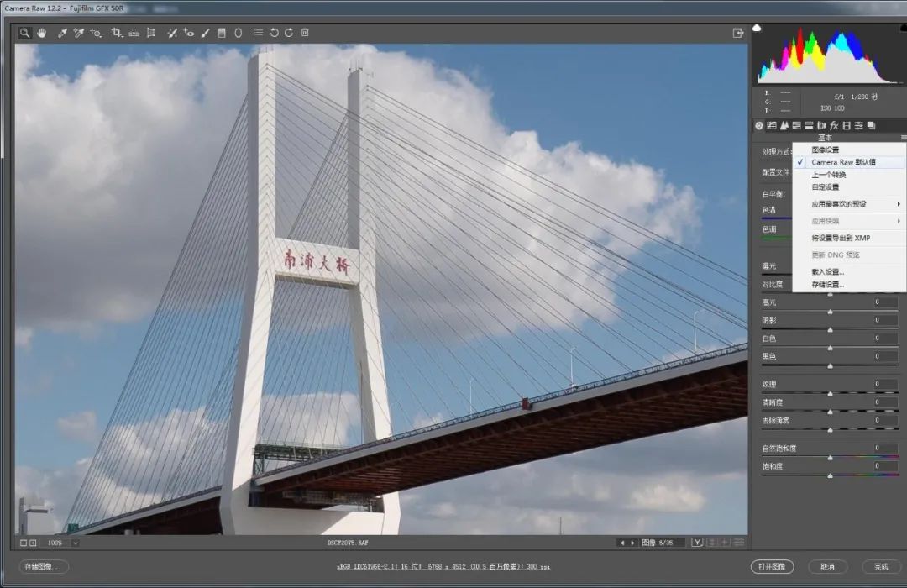Viewport: 907px width, 588px height.
Task: Click the 清晰度 slider handle
Action: point(831,412)
